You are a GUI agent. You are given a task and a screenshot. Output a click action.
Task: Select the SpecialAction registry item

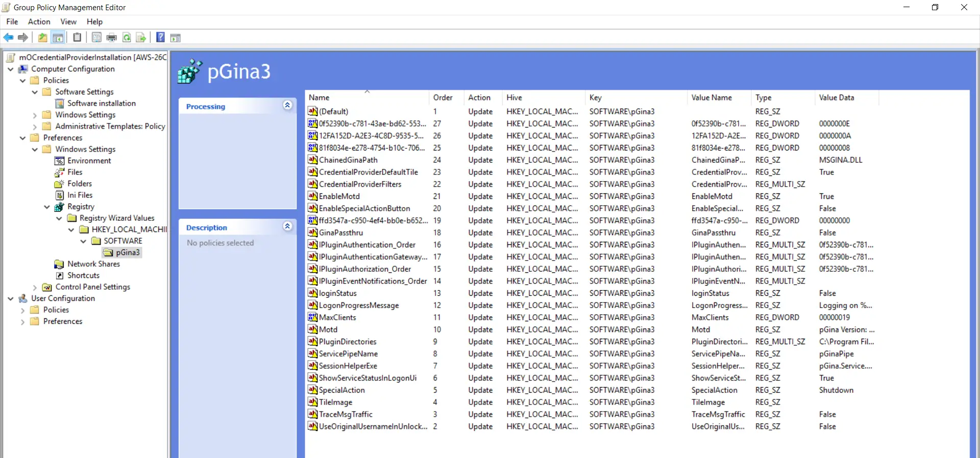(x=342, y=390)
